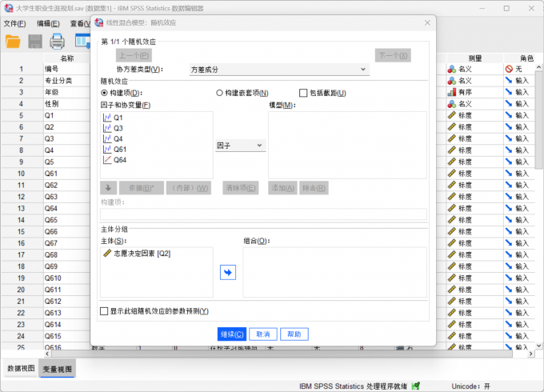The image size is (544, 392).
Task: Select the Q4 variable in factor list
Action: point(113,138)
